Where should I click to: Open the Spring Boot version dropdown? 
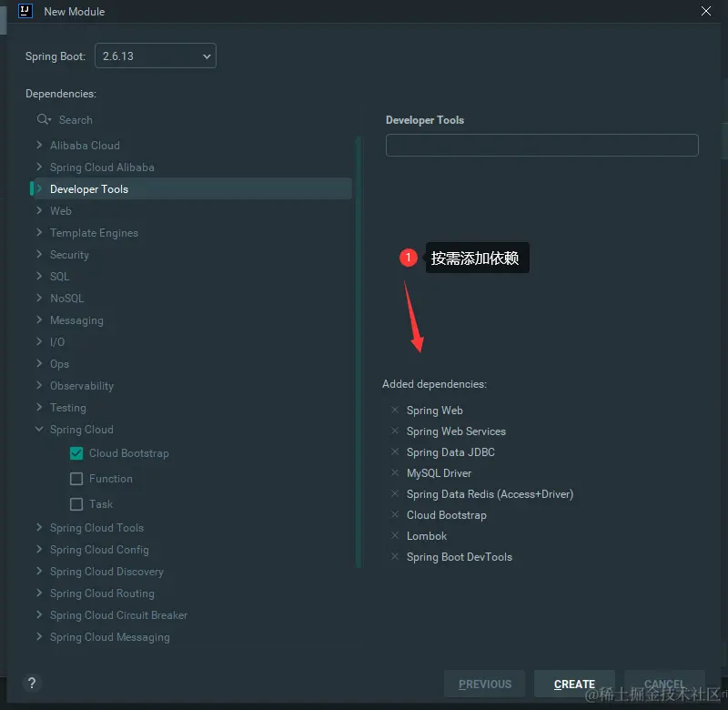point(156,56)
